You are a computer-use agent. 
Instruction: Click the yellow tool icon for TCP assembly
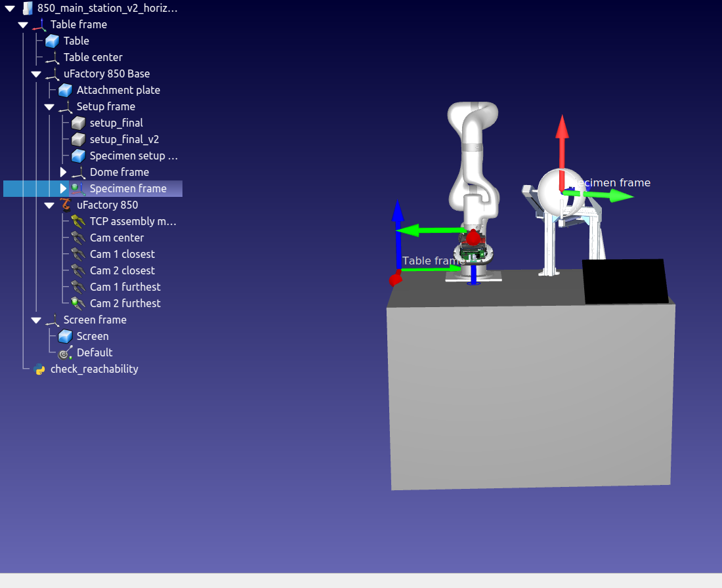click(x=78, y=221)
